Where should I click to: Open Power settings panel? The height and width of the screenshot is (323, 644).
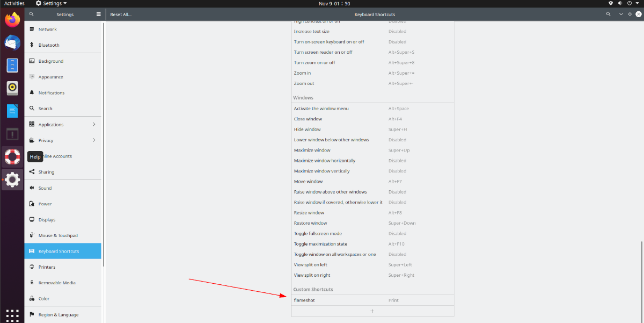pos(63,204)
